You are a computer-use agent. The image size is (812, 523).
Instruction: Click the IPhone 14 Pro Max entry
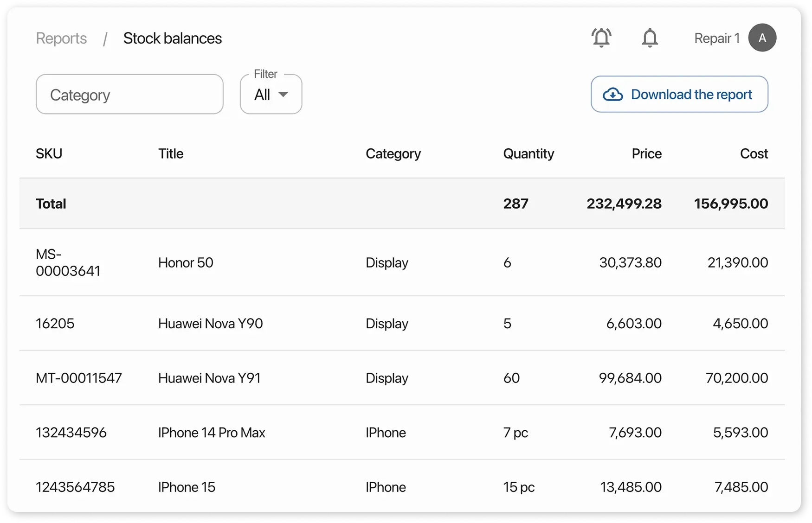point(211,433)
